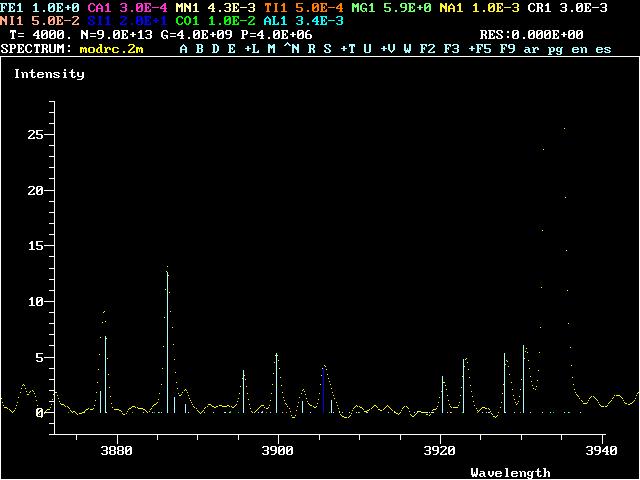Choose the ^N command
This screenshot has width=640, height=480.
pyautogui.click(x=291, y=49)
